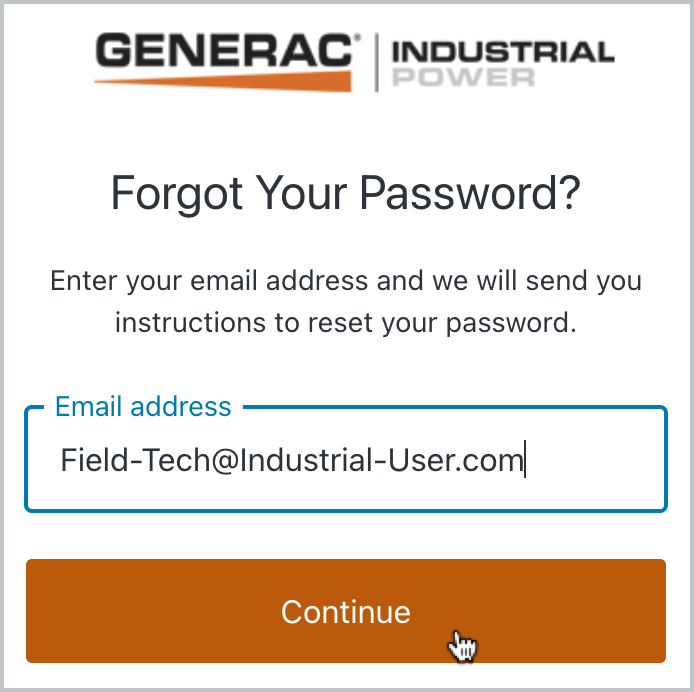This screenshot has height=692, width=694.
Task: Click the word 'Continue' on orange button
Action: pos(345,611)
